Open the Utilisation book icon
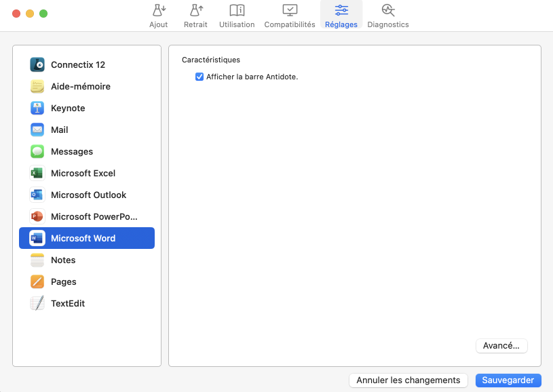The width and height of the screenshot is (553, 392). coord(237,11)
